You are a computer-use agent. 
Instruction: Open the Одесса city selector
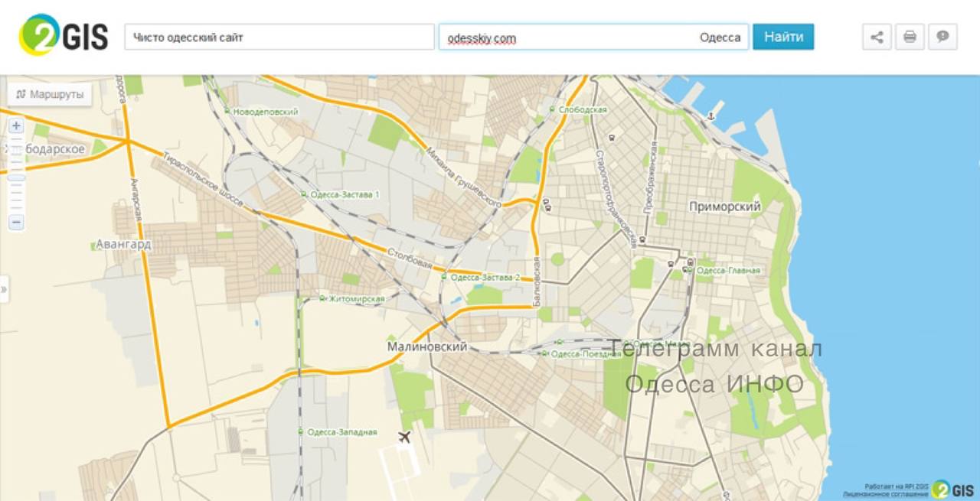point(720,37)
